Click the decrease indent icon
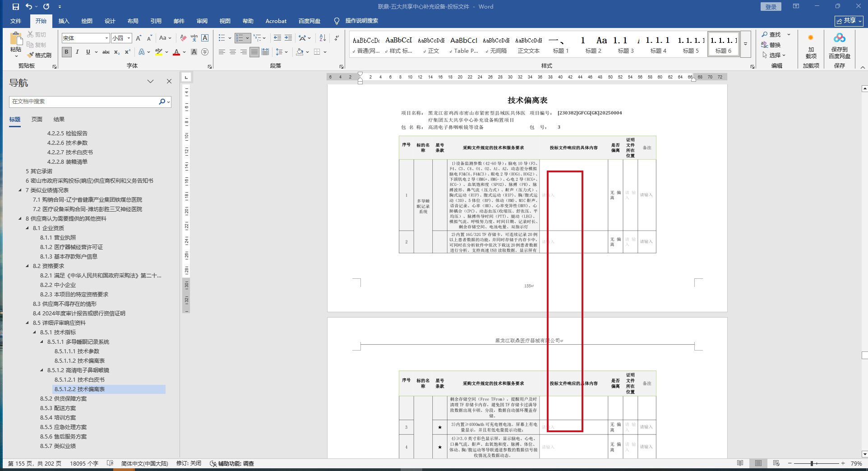 pyautogui.click(x=277, y=38)
